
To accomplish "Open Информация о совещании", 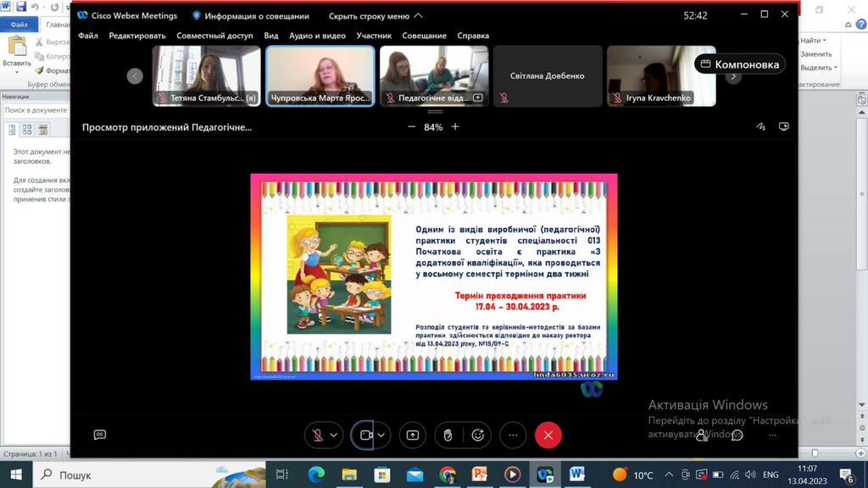I will (x=251, y=16).
